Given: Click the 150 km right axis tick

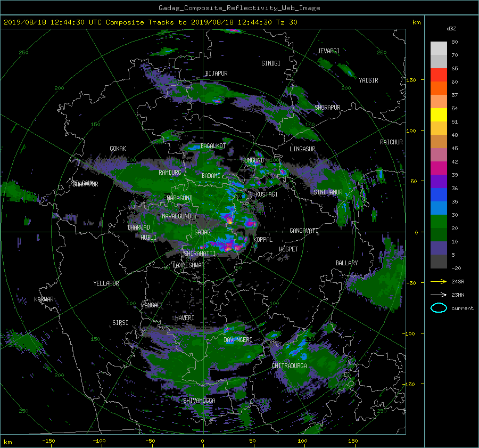Looking at the screenshot, I should (411, 80).
